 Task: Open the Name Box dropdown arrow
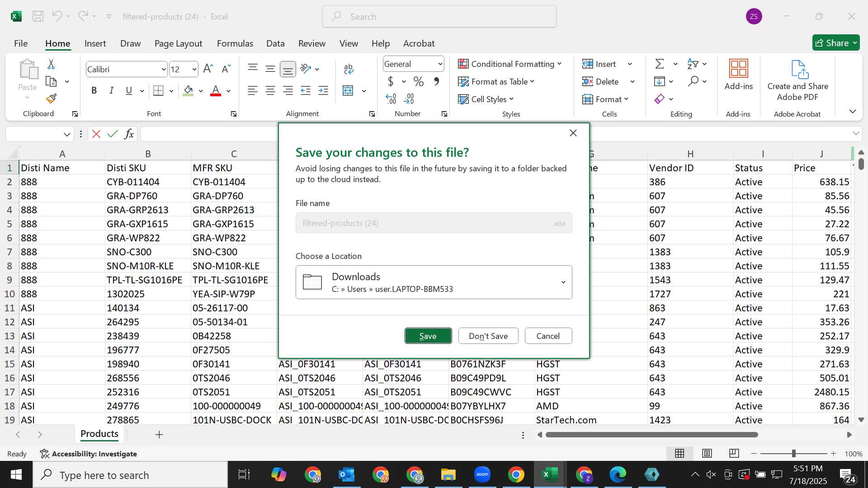click(x=67, y=135)
